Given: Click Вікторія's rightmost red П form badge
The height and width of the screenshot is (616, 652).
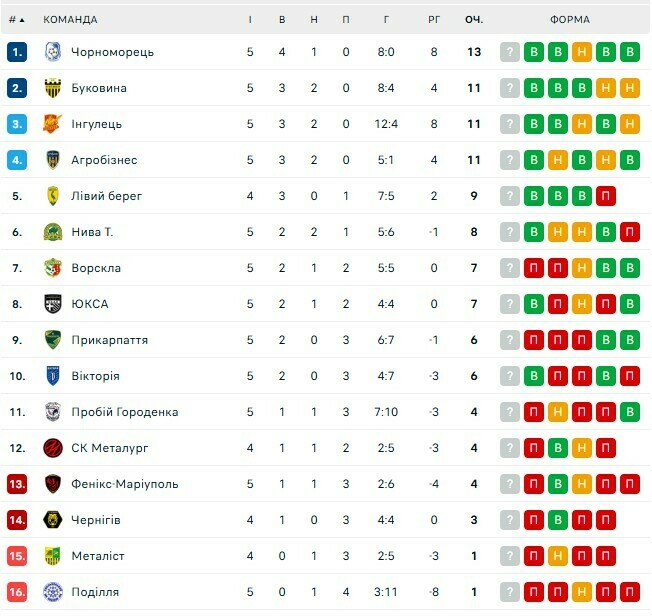Looking at the screenshot, I should pyautogui.click(x=629, y=376).
